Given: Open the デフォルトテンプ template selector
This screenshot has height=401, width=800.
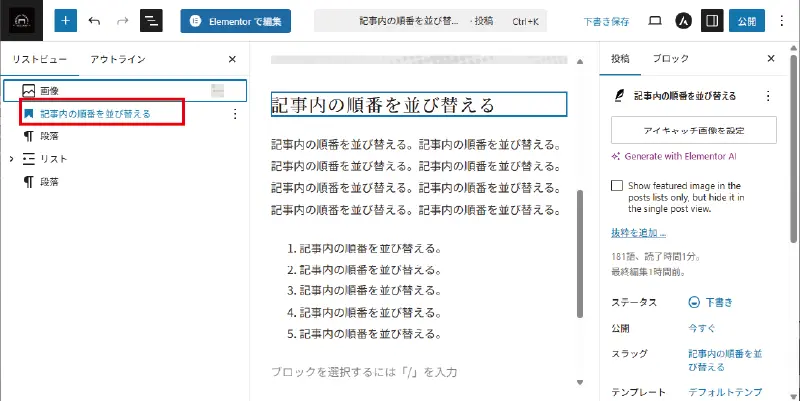Looking at the screenshot, I should pyautogui.click(x=725, y=392).
